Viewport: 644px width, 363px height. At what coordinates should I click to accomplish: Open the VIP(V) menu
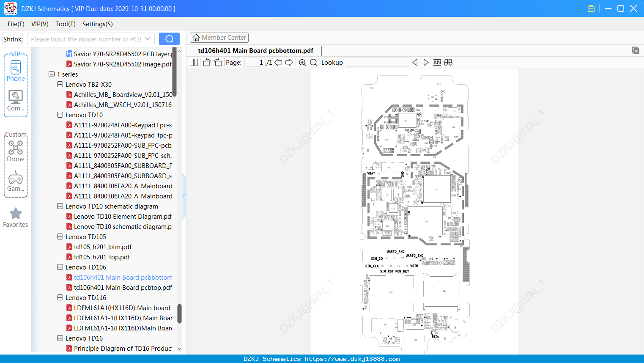click(40, 24)
